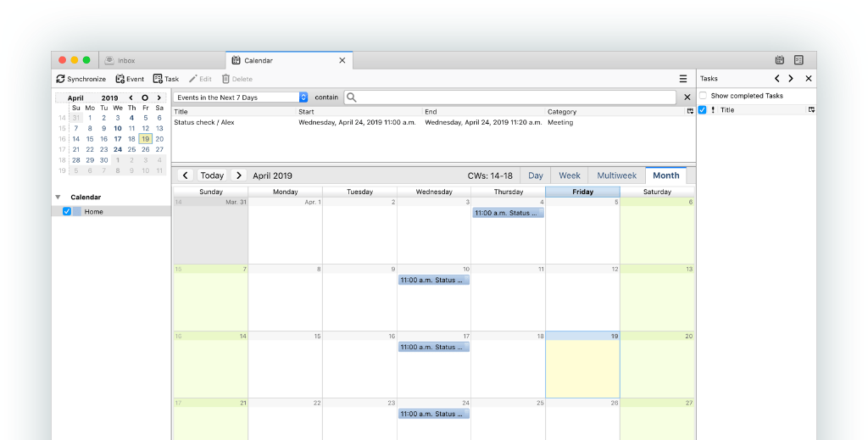Viewport: 868px width, 440px height.
Task: Click the Synchronize calendars icon
Action: tap(61, 79)
